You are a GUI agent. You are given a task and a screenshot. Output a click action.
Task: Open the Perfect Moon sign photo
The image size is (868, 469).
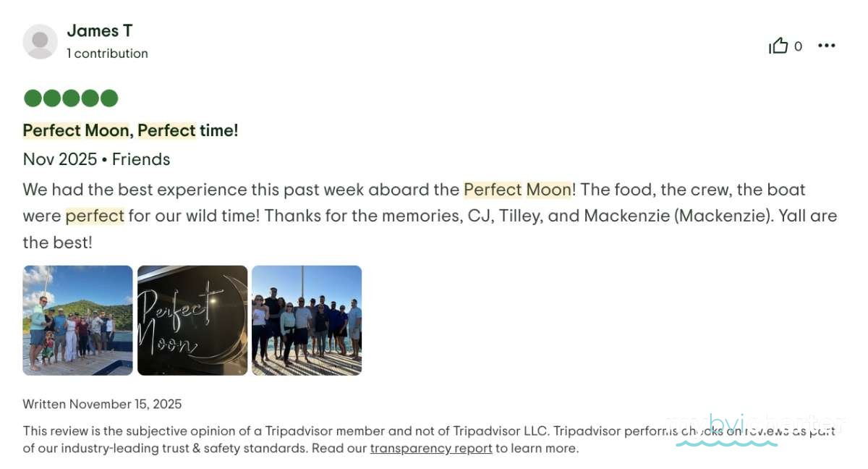coord(192,320)
